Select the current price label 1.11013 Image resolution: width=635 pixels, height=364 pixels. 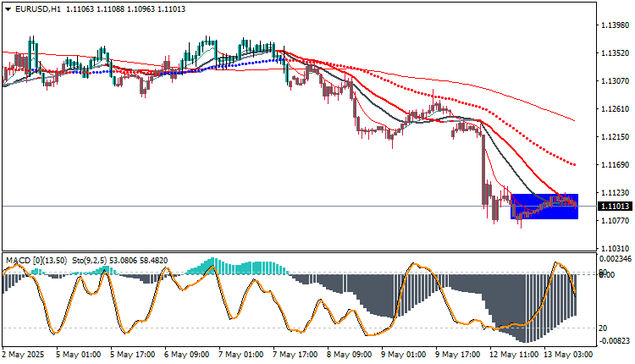615,207
